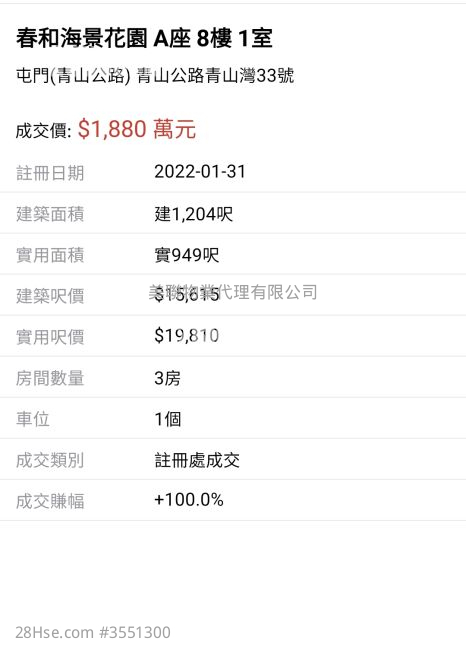Select the 車位 row label
466x666 pixels.
[x=33, y=419]
